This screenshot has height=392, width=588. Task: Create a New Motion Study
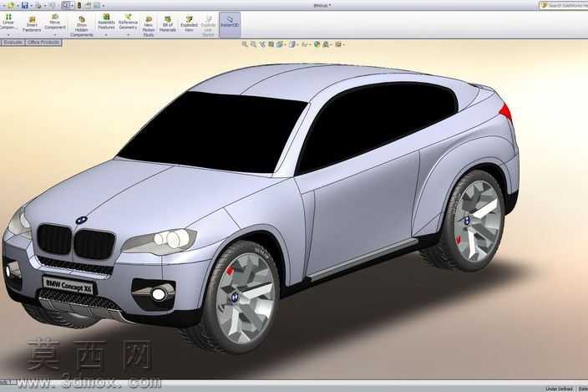pos(149,26)
